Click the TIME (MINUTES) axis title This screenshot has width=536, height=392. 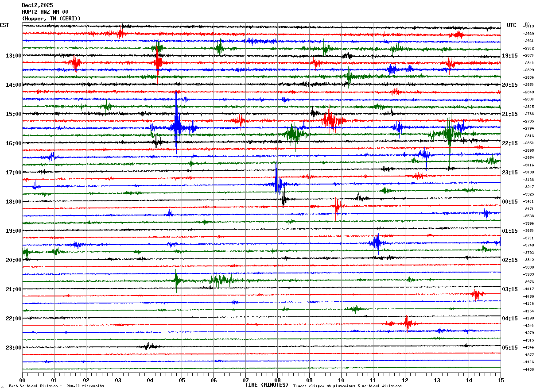pyautogui.click(x=267, y=385)
